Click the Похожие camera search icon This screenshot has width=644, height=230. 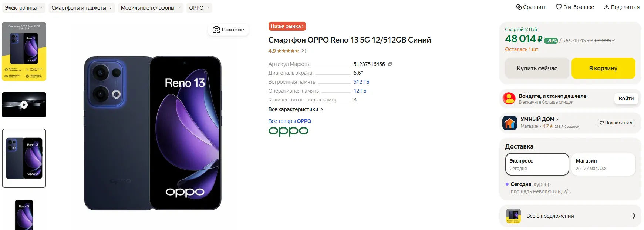[x=216, y=30]
